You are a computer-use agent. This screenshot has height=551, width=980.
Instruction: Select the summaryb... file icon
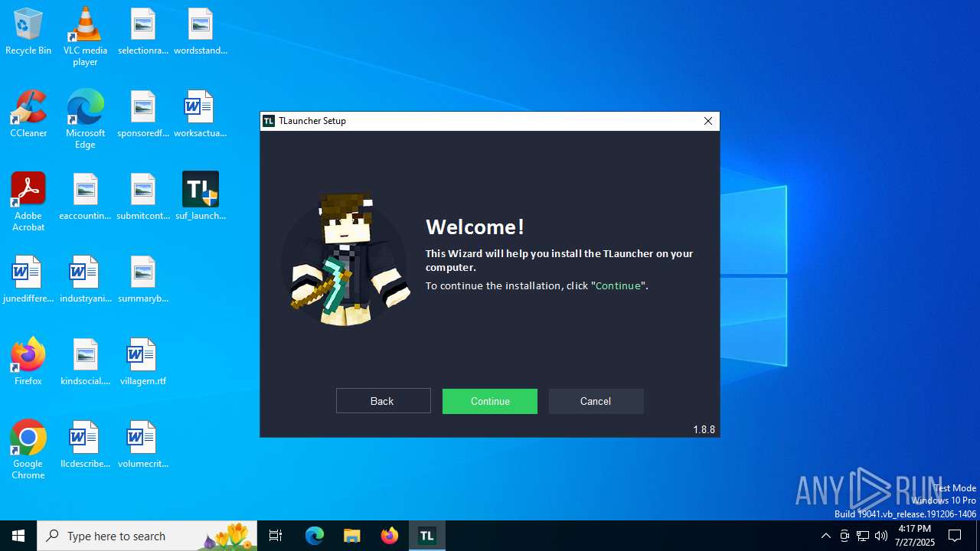pos(143,279)
